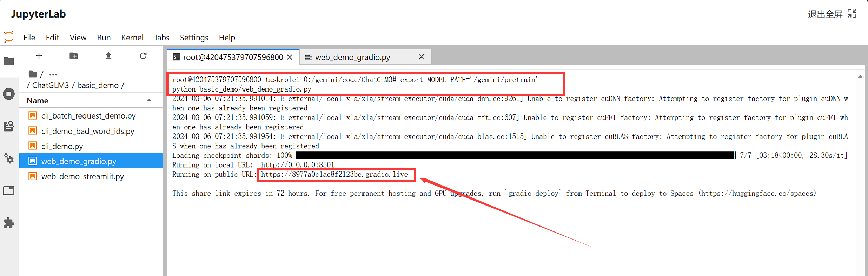Close the web_demo_gradio.py tab
The height and width of the screenshot is (276, 868).
pyautogui.click(x=422, y=57)
